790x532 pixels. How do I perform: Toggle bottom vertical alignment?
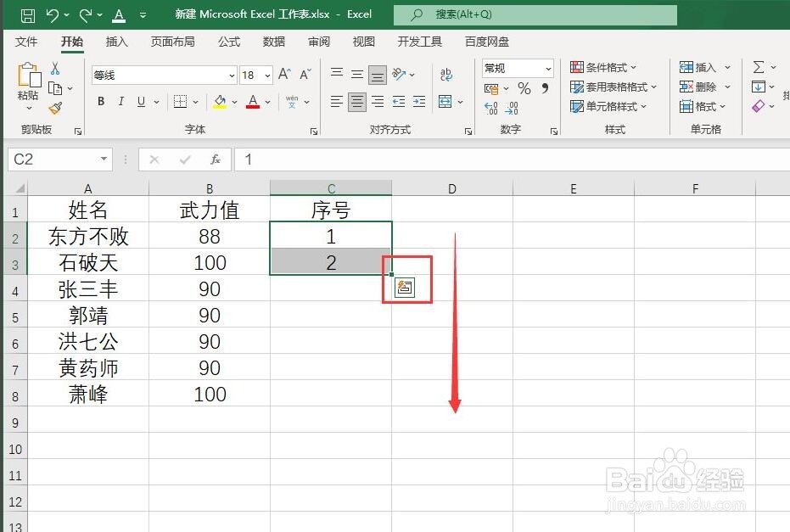378,75
